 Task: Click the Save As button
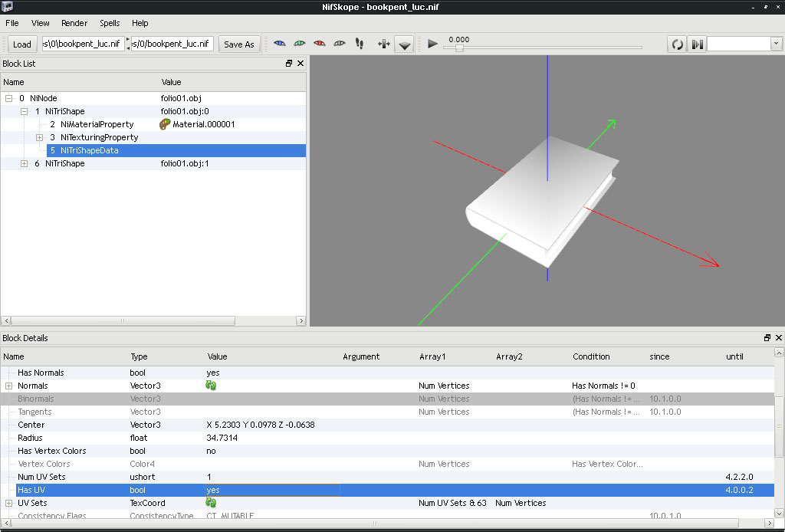[238, 44]
